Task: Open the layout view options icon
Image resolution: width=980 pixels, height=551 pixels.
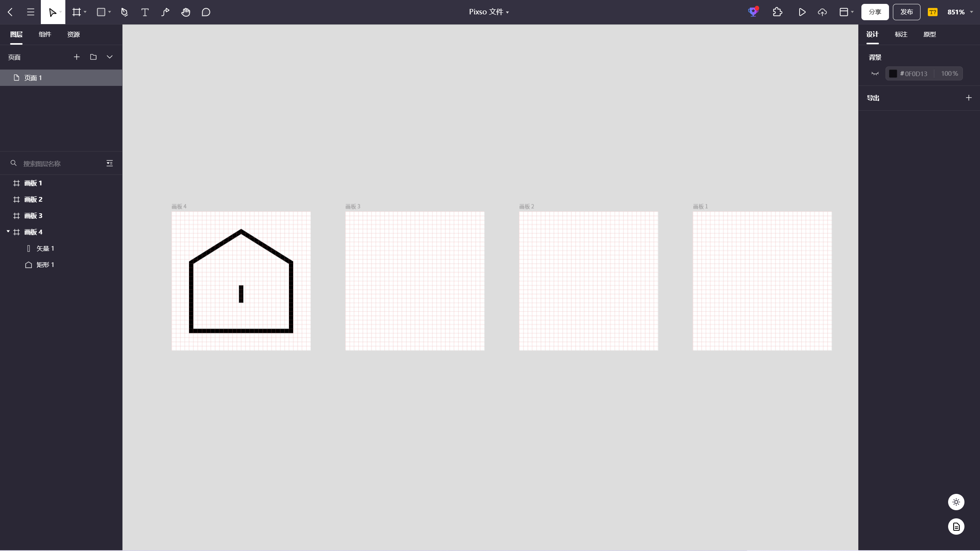Action: click(843, 12)
